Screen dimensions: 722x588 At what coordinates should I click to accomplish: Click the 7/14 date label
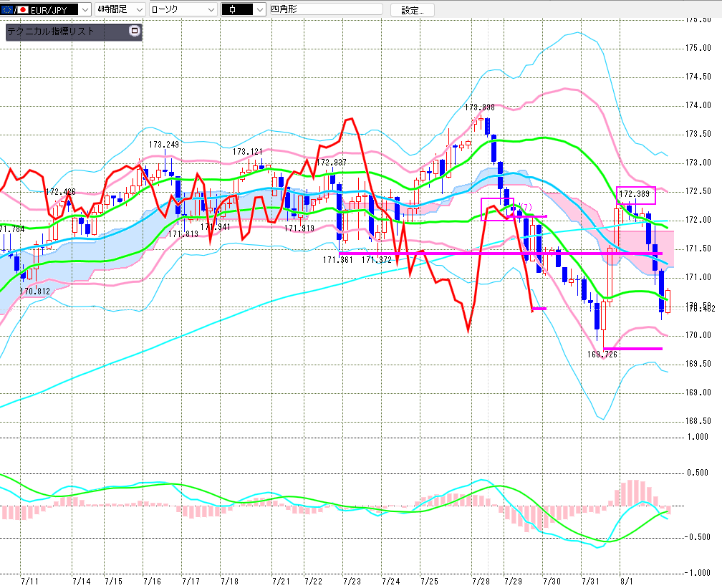[x=82, y=581]
